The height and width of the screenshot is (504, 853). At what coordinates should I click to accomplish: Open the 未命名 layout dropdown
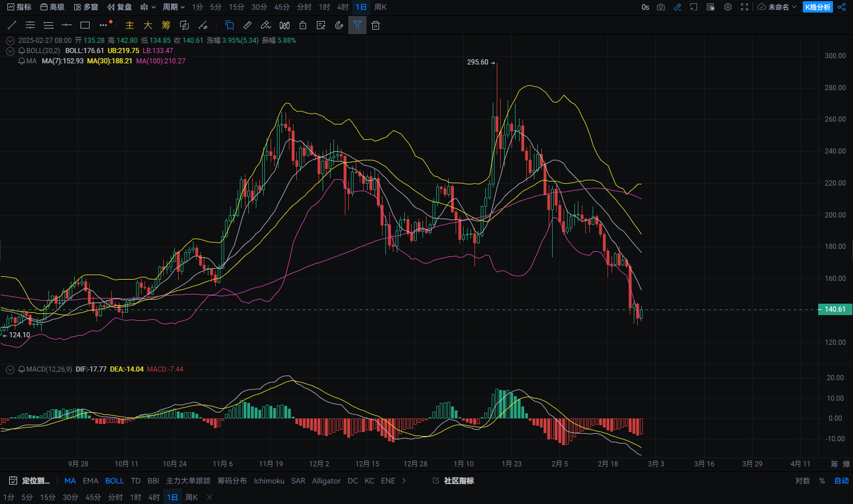pyautogui.click(x=777, y=7)
